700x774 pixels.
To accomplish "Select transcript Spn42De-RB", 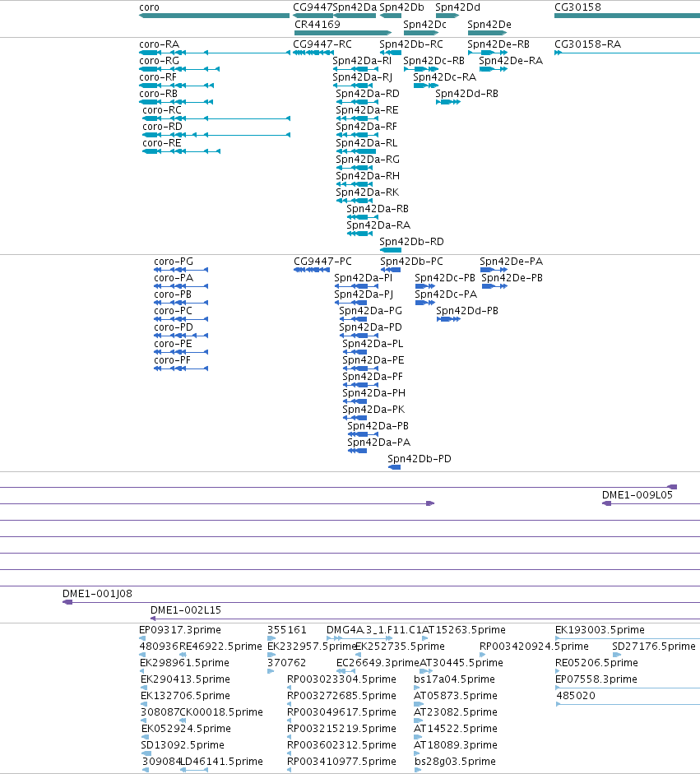I will [x=488, y=53].
